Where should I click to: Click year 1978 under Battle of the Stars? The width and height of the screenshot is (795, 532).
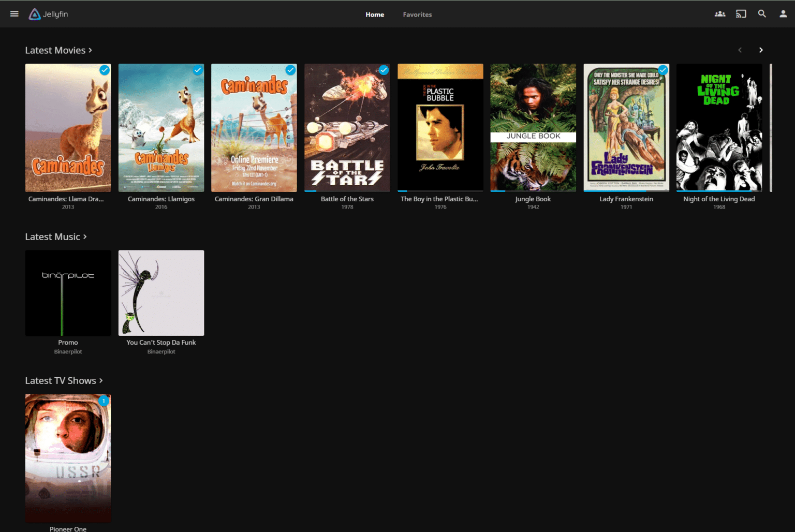click(x=347, y=207)
